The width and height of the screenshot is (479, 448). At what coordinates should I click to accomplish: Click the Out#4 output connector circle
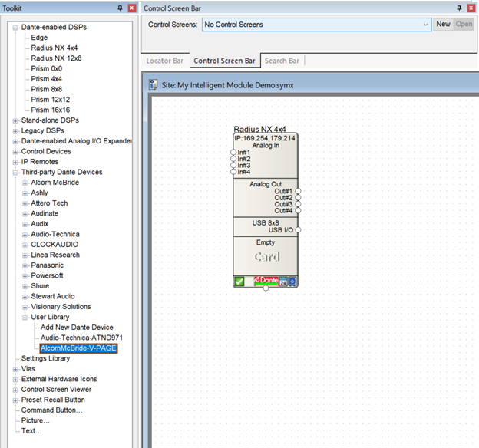point(298,210)
